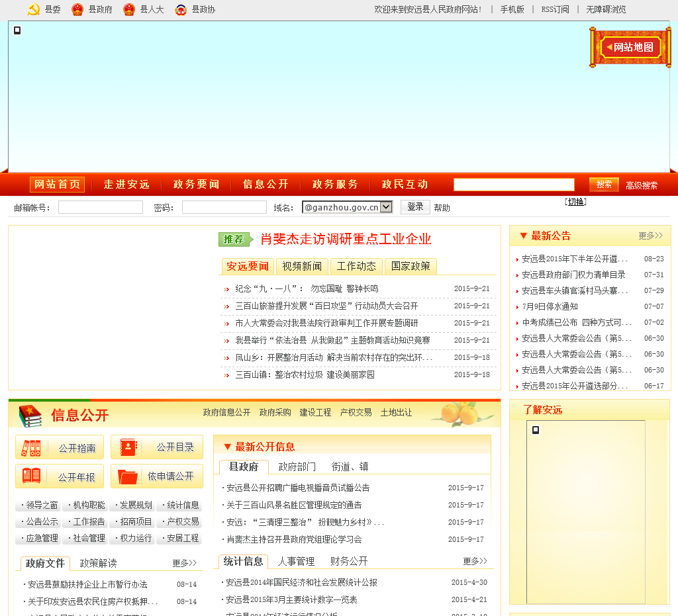Switch to the 统计信息 tab
The image size is (678, 616).
[243, 561]
